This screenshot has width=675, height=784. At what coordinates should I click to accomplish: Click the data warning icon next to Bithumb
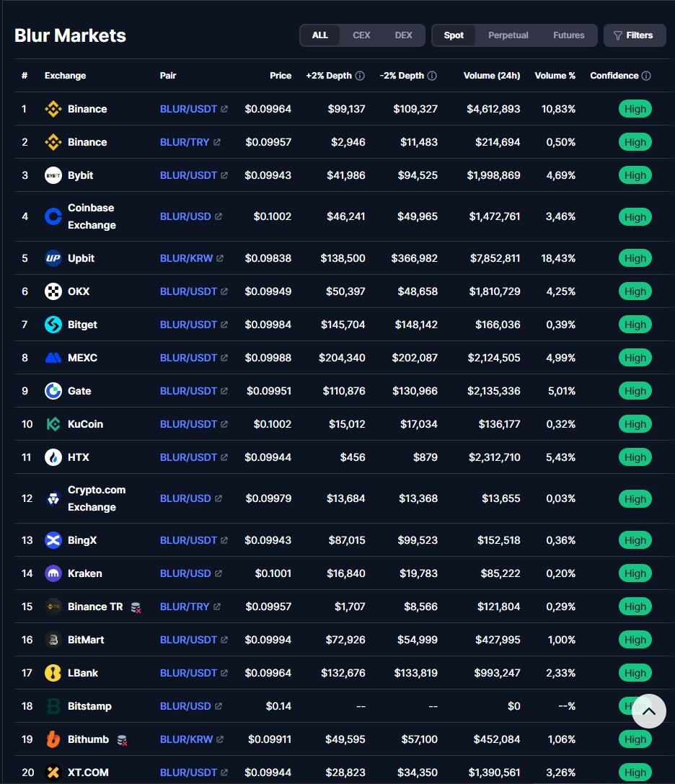(122, 741)
